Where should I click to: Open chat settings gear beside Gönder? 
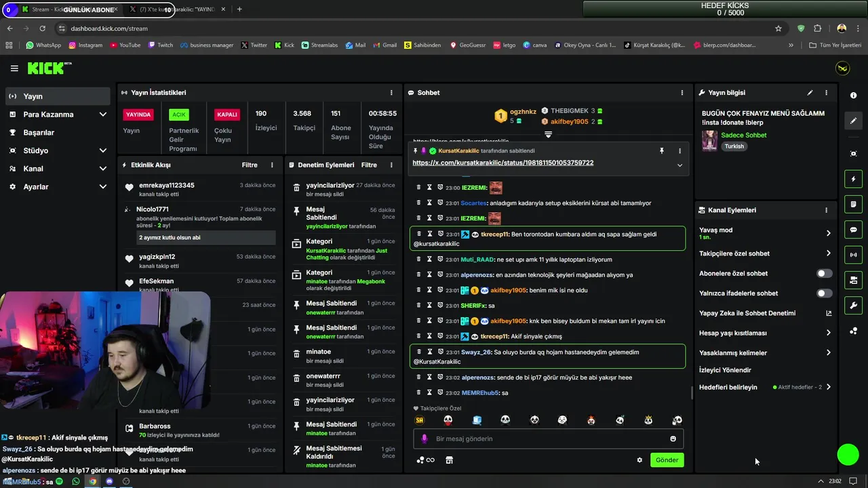[x=639, y=460]
